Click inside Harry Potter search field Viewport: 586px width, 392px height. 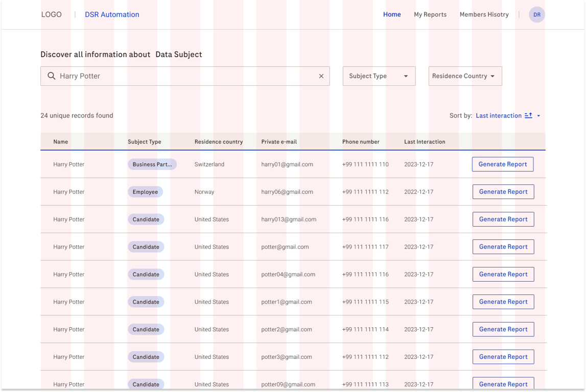185,76
